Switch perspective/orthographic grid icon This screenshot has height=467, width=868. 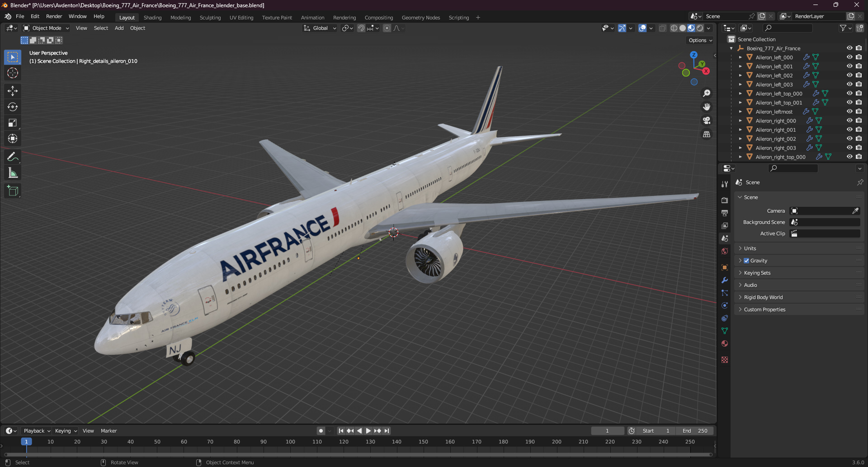[707, 134]
